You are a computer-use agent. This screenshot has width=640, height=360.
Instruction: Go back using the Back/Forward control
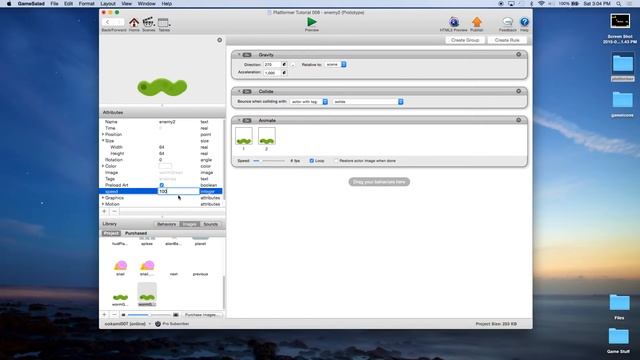tap(107, 22)
